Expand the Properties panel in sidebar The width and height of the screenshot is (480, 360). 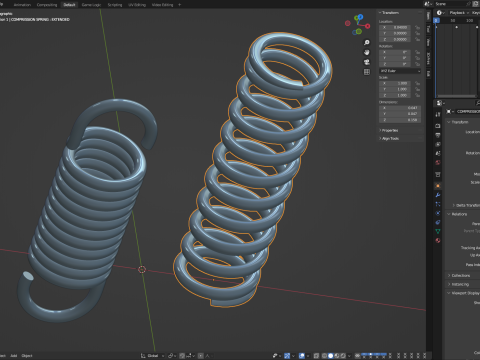389,130
